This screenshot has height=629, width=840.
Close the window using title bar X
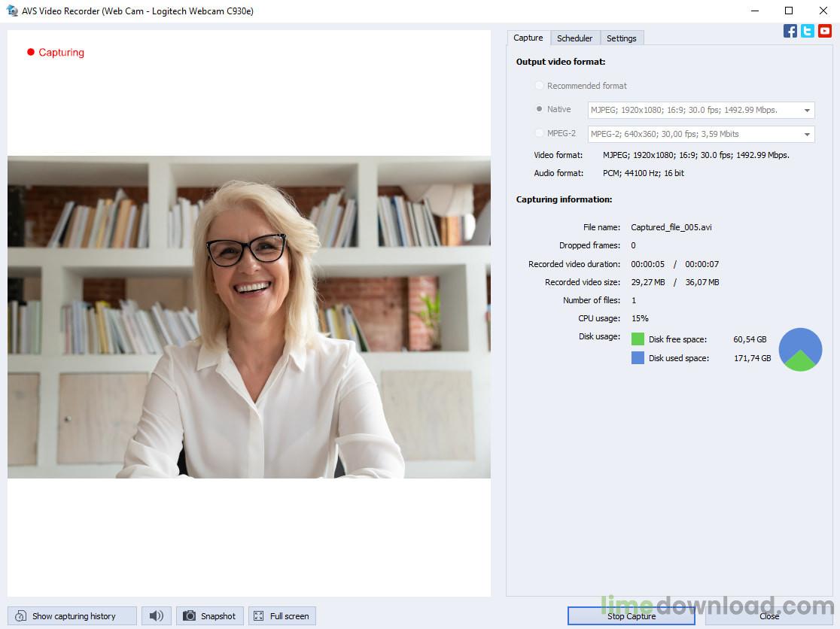[823, 11]
